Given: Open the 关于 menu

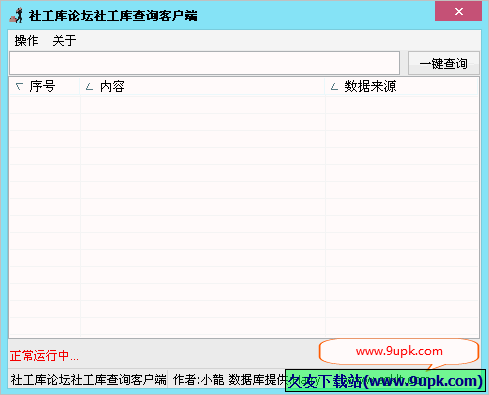Looking at the screenshot, I should tap(64, 41).
